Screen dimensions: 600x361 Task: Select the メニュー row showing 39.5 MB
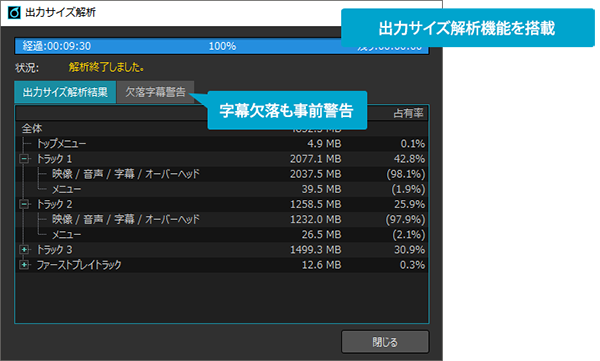coord(222,189)
